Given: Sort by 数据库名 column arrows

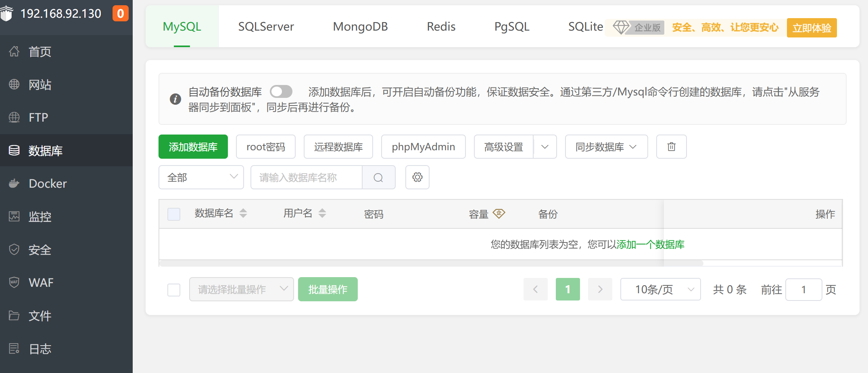Looking at the screenshot, I should tap(243, 213).
